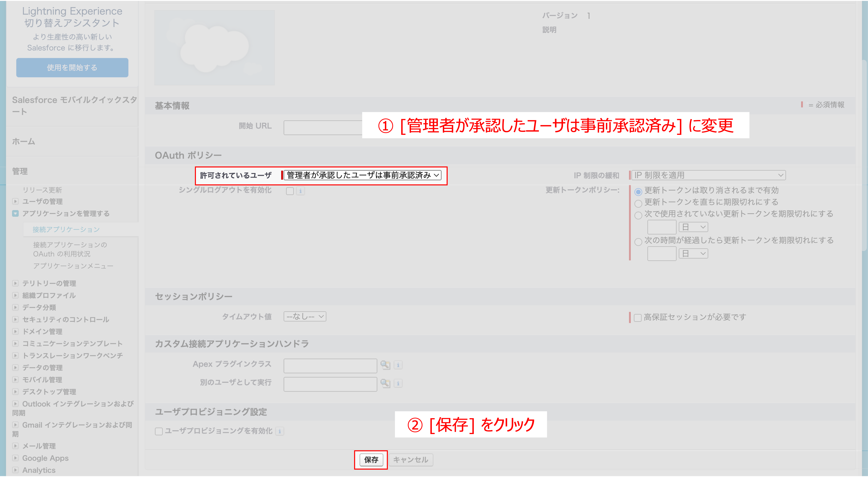
Task: Open アプリケーションメニュー sidebar link
Action: point(73,266)
